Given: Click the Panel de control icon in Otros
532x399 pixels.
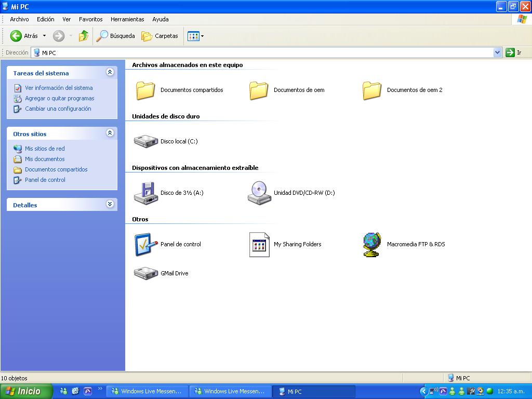Looking at the screenshot, I should point(145,244).
